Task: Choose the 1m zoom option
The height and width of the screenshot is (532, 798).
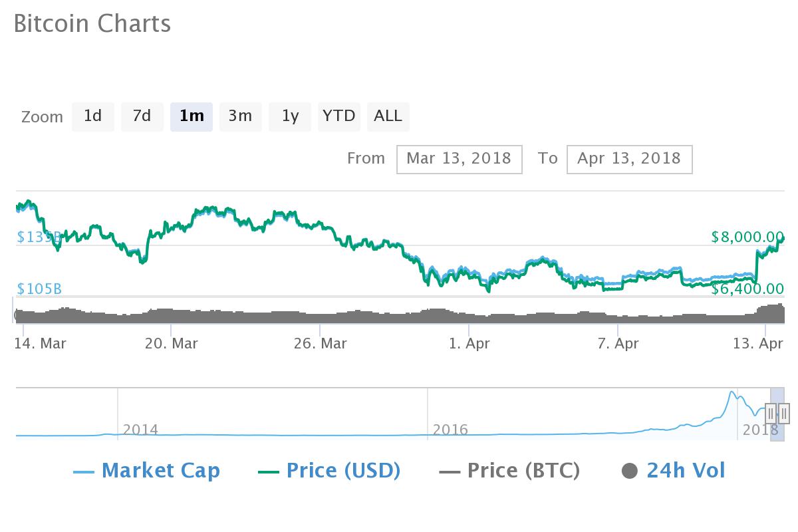Action: click(192, 116)
